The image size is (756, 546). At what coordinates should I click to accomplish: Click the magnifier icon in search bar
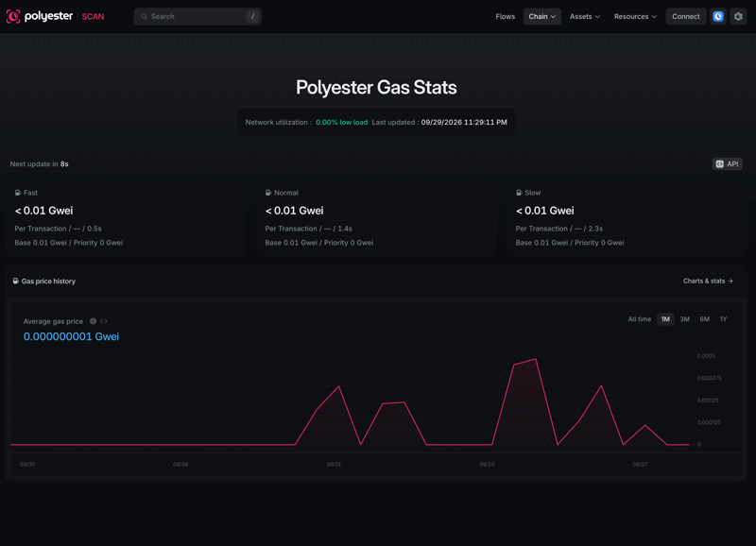(x=145, y=16)
